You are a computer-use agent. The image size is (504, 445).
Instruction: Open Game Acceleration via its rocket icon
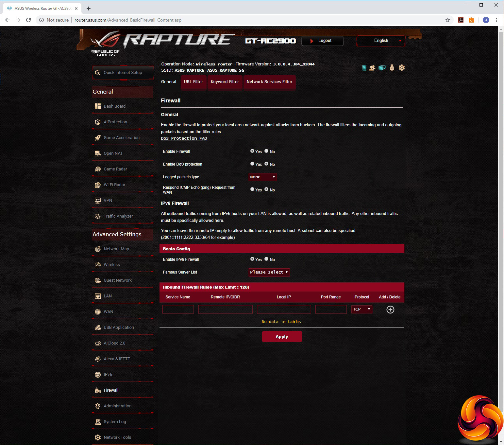tap(97, 138)
